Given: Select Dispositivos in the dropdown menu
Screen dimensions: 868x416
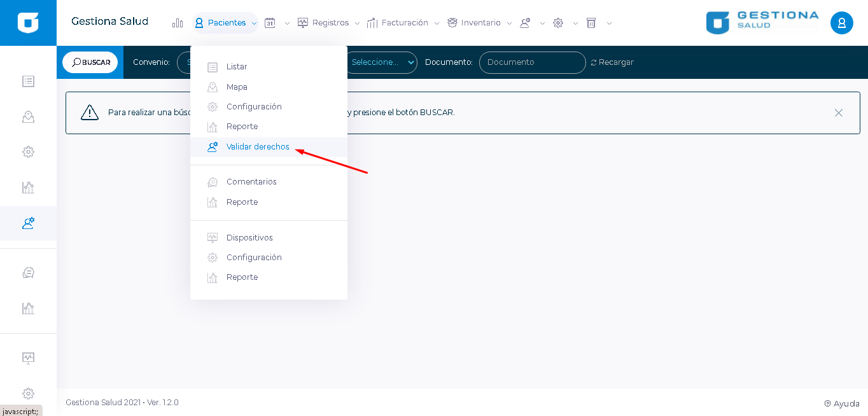Looking at the screenshot, I should (x=249, y=238).
